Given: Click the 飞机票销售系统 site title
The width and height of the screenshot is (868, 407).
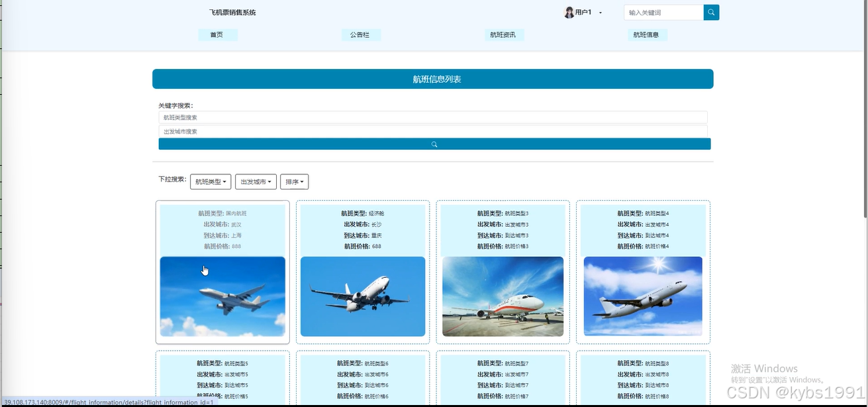Looking at the screenshot, I should click(232, 13).
